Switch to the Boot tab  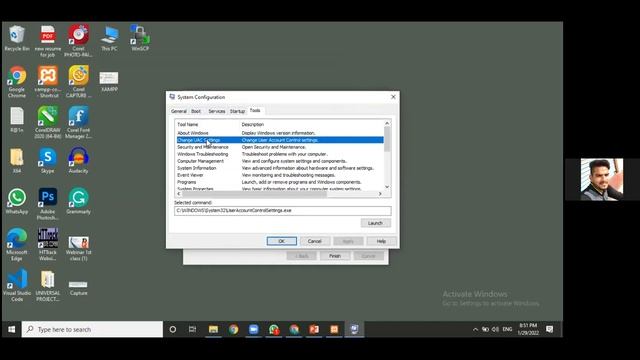(196, 111)
